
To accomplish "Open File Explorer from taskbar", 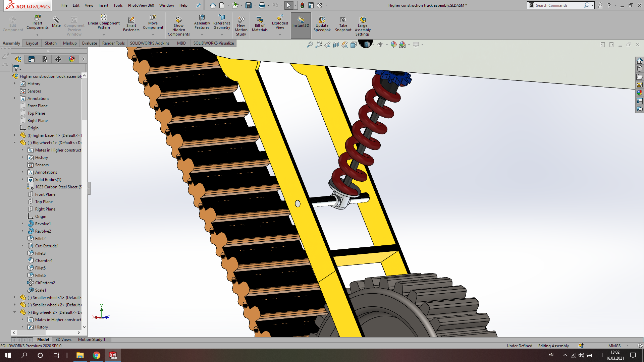I will pos(80,355).
